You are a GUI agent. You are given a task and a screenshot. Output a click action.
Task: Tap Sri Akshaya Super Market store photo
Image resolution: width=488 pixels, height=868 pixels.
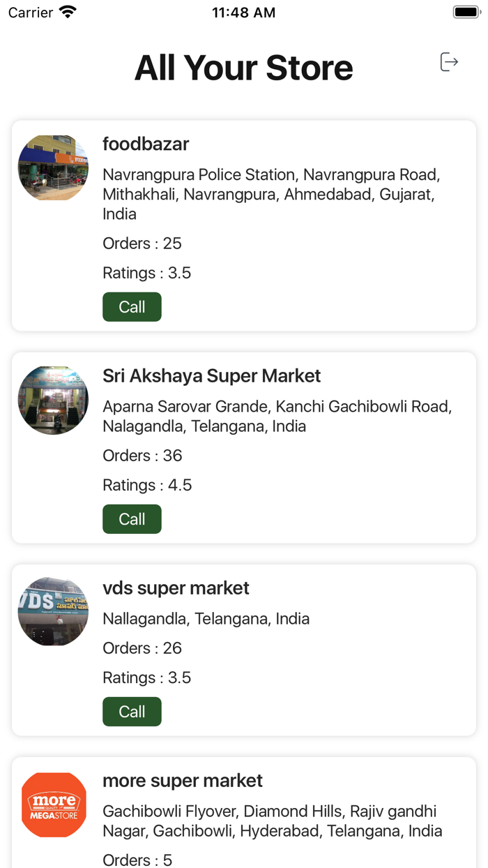(53, 400)
